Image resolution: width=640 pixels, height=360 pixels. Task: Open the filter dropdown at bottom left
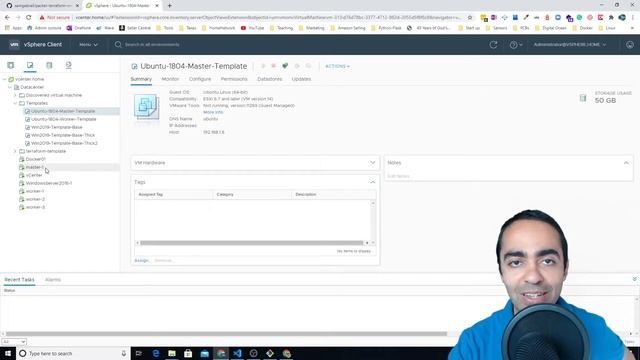pyautogui.click(x=14, y=342)
